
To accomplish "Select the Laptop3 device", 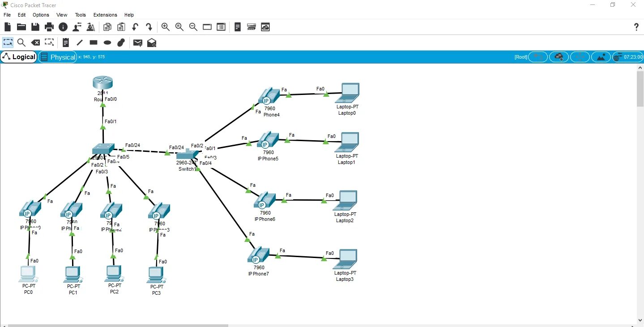I will point(345,259).
